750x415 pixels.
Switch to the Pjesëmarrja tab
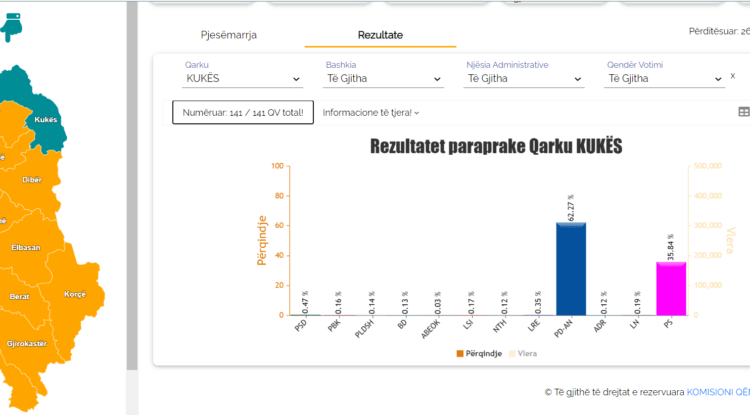pyautogui.click(x=229, y=35)
